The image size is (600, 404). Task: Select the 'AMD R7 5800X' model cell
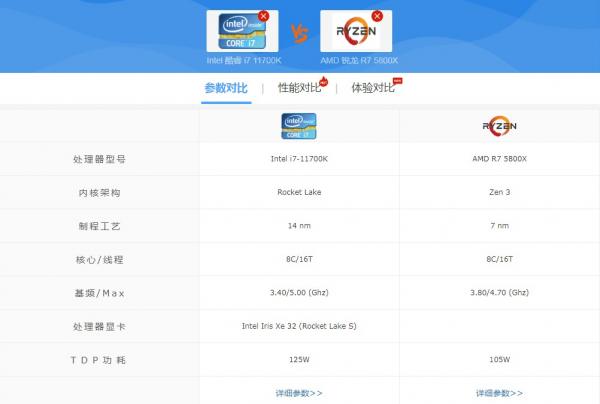pos(499,159)
